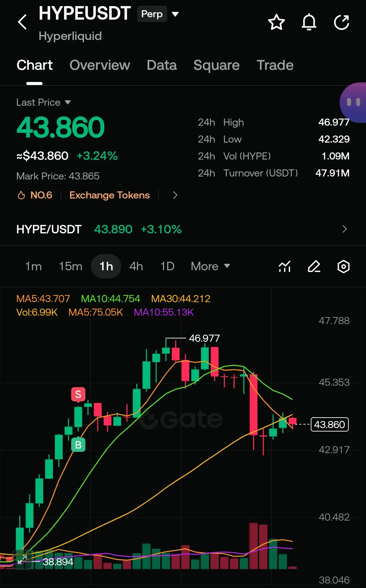Open the Exchange Tokens category link
Viewport: 366px width, 588px height.
click(109, 195)
